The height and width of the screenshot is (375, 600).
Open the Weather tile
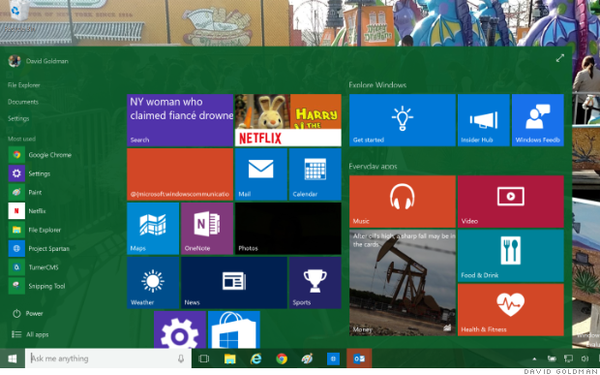[x=153, y=282]
